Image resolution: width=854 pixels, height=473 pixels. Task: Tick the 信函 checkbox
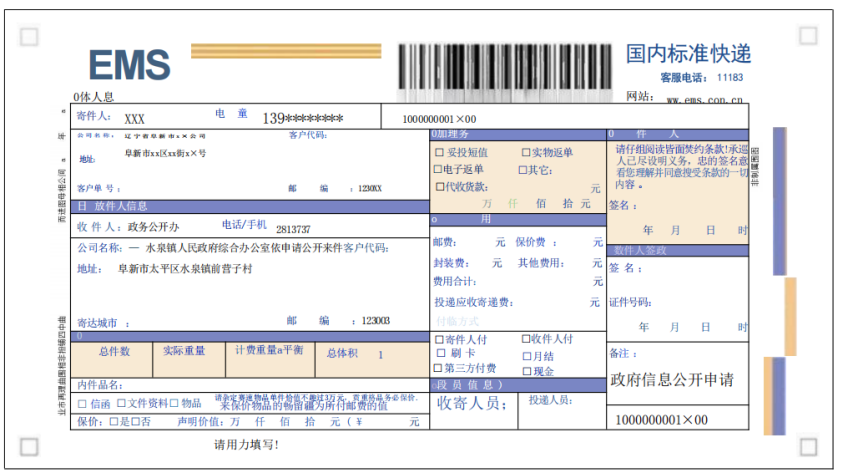[82, 404]
